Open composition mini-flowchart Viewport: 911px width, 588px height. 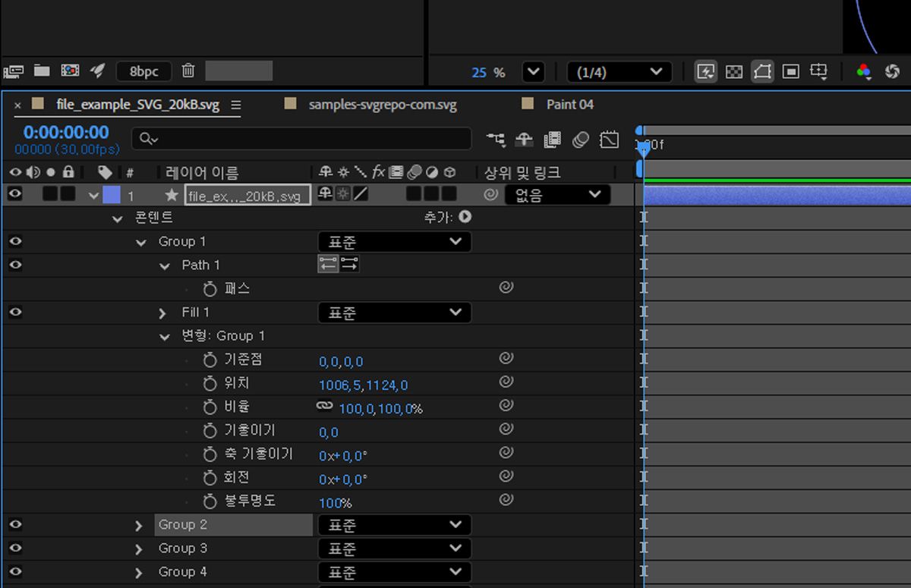(x=496, y=140)
